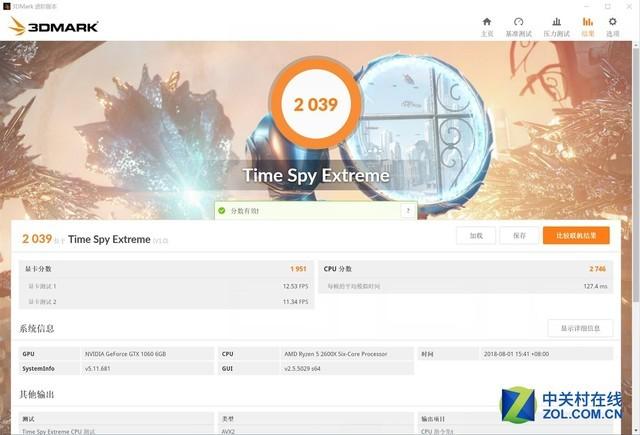Minimize the 3DMark window
The width and height of the screenshot is (640, 435).
[587, 6]
